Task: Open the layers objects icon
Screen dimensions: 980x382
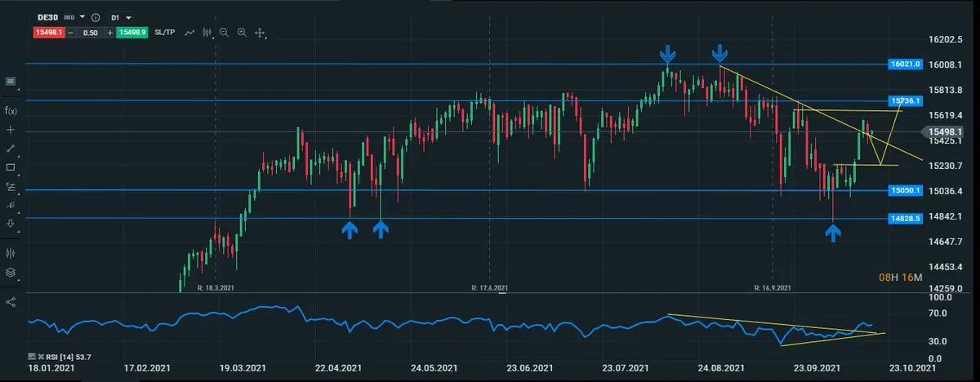Action: point(11,273)
